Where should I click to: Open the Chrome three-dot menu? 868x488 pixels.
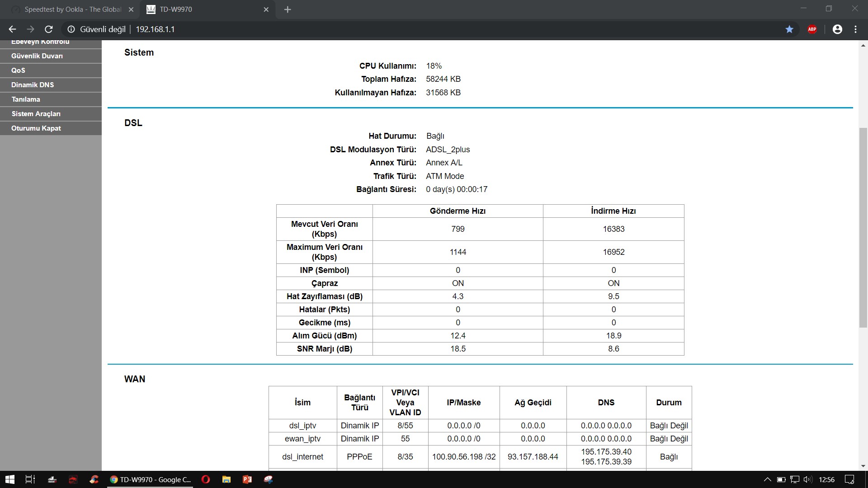tap(855, 29)
